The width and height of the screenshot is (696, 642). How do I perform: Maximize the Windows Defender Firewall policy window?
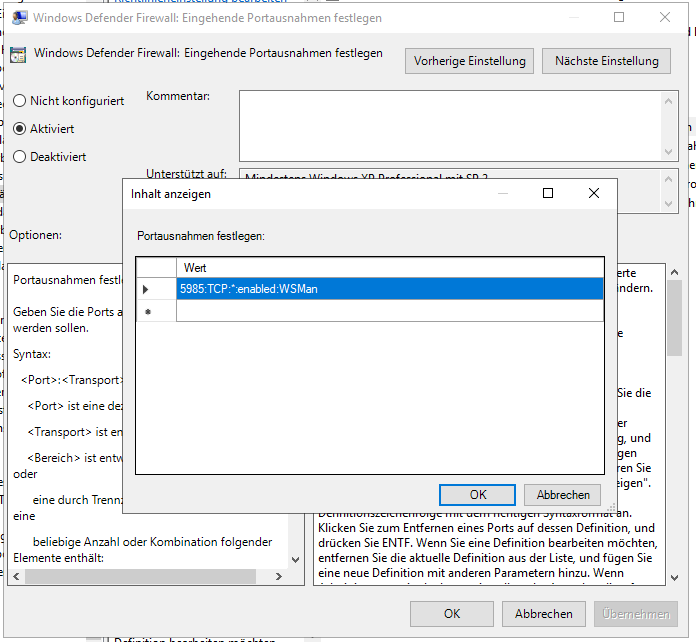point(619,17)
